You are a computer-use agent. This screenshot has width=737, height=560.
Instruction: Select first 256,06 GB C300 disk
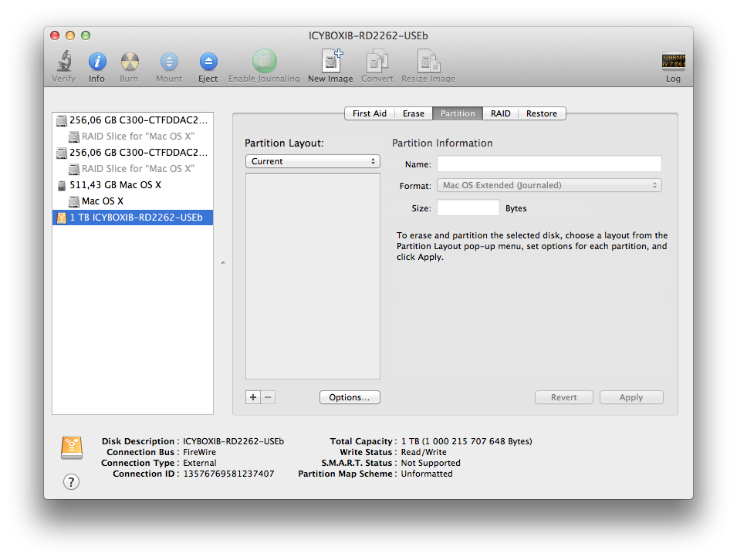(x=133, y=120)
